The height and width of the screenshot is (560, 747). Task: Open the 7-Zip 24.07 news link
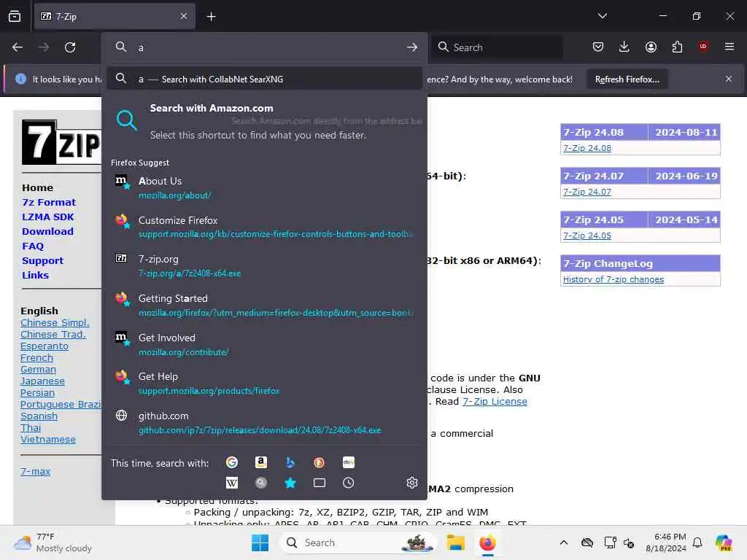[x=587, y=192]
